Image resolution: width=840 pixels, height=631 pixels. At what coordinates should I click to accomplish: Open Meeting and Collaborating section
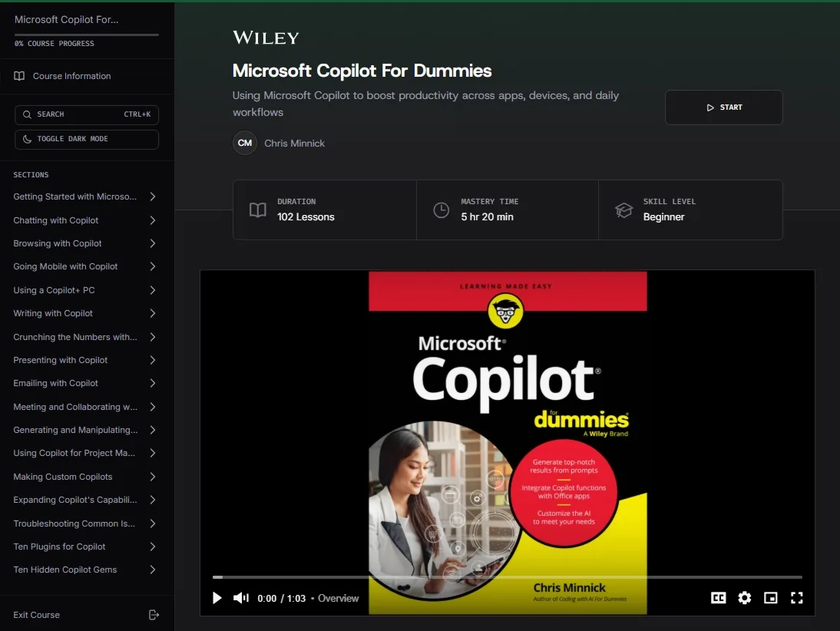86,407
